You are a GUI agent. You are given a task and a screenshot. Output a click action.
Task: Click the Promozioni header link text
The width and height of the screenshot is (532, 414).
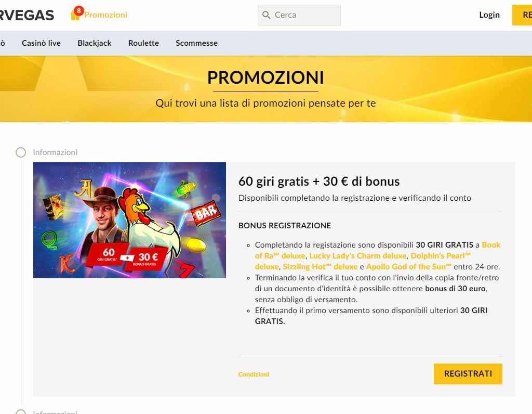(x=106, y=15)
